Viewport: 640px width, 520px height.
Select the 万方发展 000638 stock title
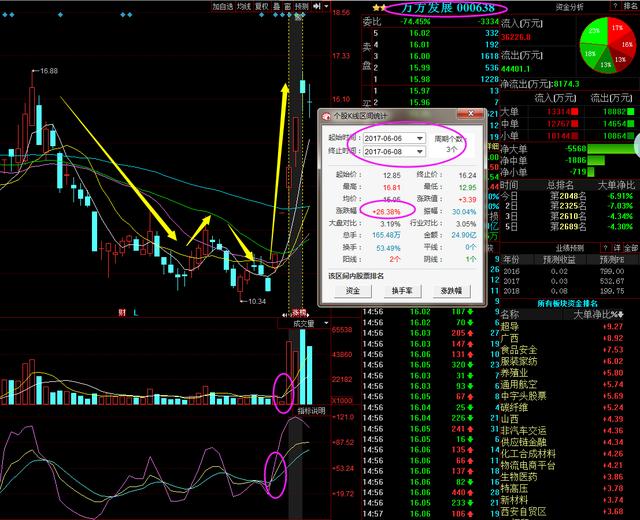pos(447,7)
